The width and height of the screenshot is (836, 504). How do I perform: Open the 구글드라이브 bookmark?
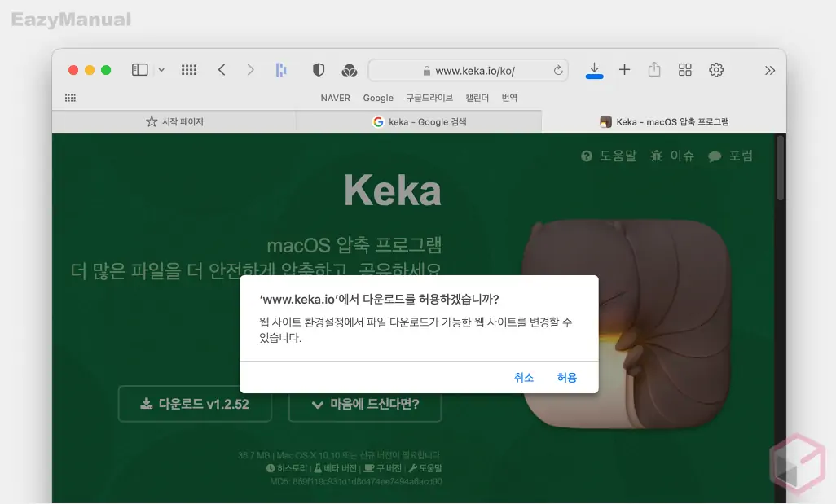[429, 98]
